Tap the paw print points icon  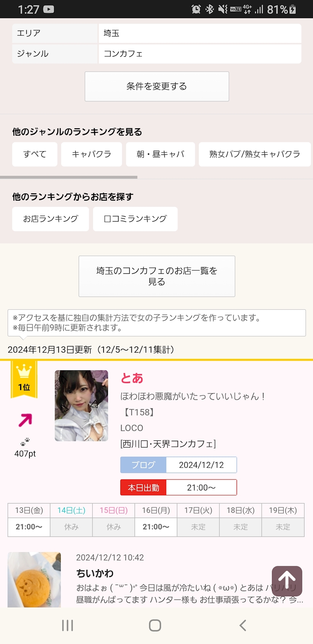[x=25, y=442]
